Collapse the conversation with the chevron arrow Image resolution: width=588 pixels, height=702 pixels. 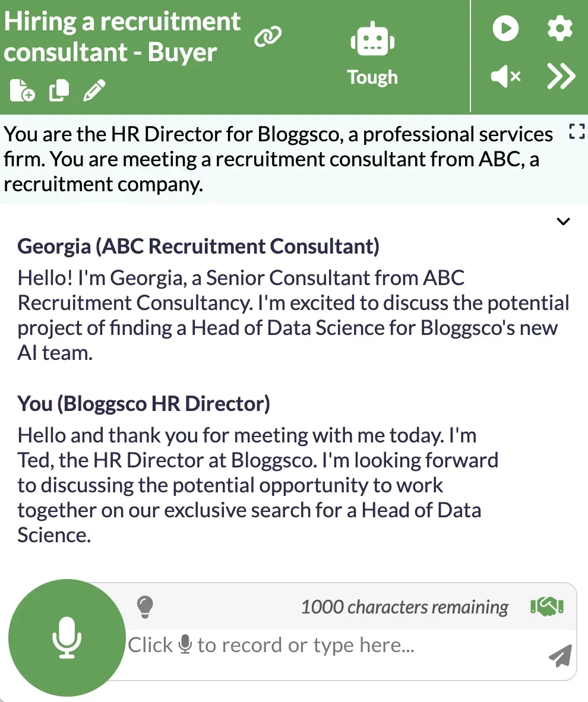pyautogui.click(x=563, y=221)
